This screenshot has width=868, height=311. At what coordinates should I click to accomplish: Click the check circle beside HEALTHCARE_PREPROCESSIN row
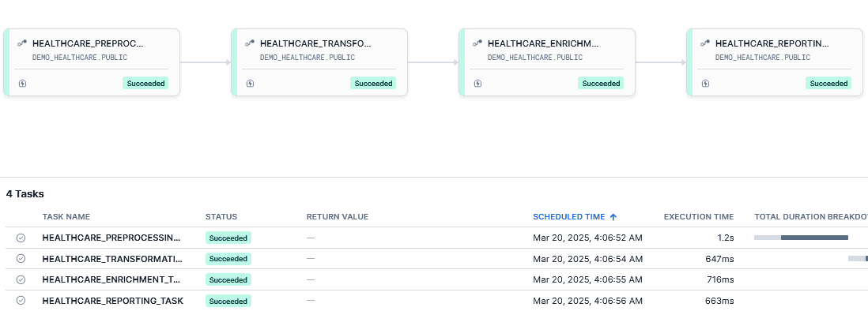point(21,238)
